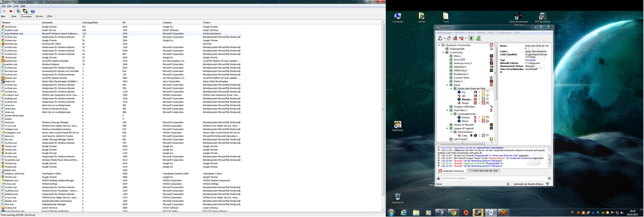Viewport: 644px width, 217px height.
Task: Click TeamSpeak mute speakers toolbar icon
Action: pyautogui.click(x=461, y=38)
